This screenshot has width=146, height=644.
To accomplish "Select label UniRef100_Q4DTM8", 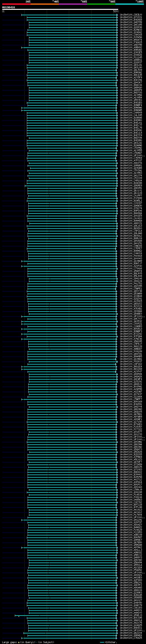I will [131, 45].
